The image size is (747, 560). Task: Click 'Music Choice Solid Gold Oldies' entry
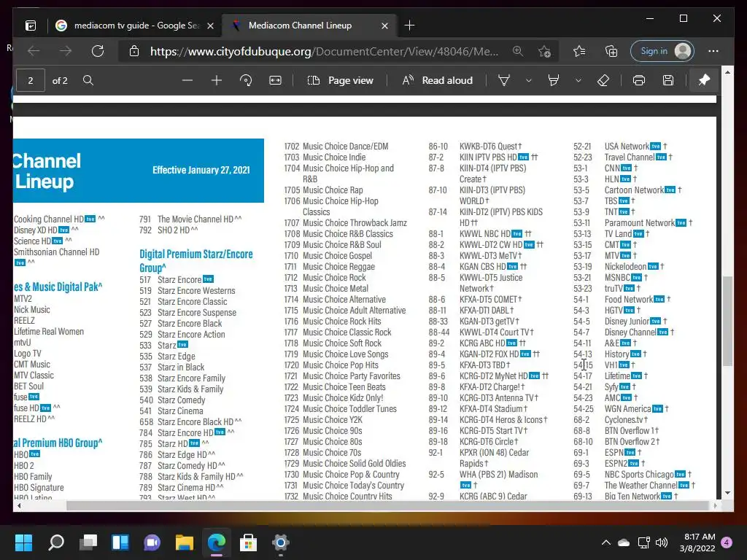[354, 463]
